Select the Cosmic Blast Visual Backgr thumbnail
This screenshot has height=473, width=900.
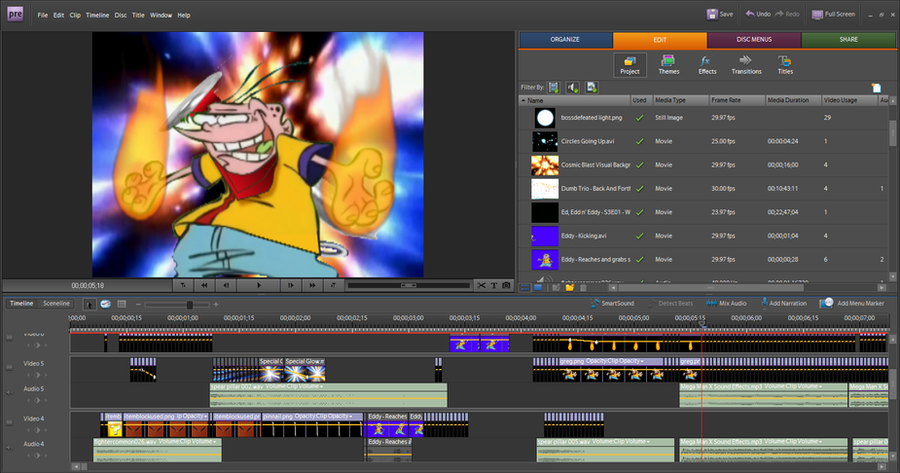(544, 165)
